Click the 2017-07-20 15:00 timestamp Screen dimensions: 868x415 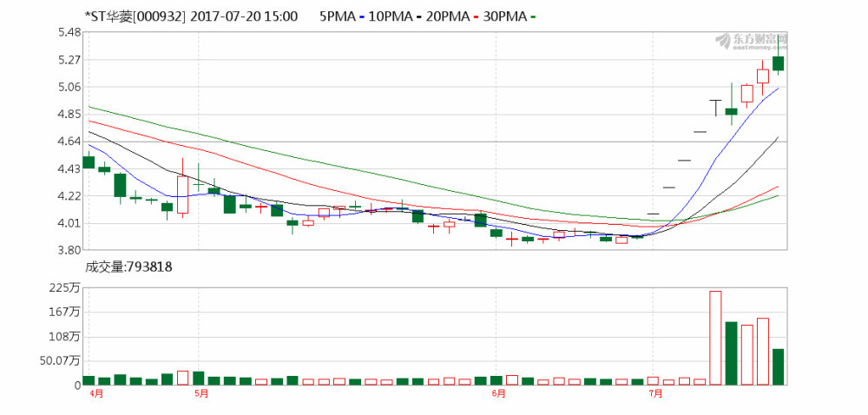(244, 16)
